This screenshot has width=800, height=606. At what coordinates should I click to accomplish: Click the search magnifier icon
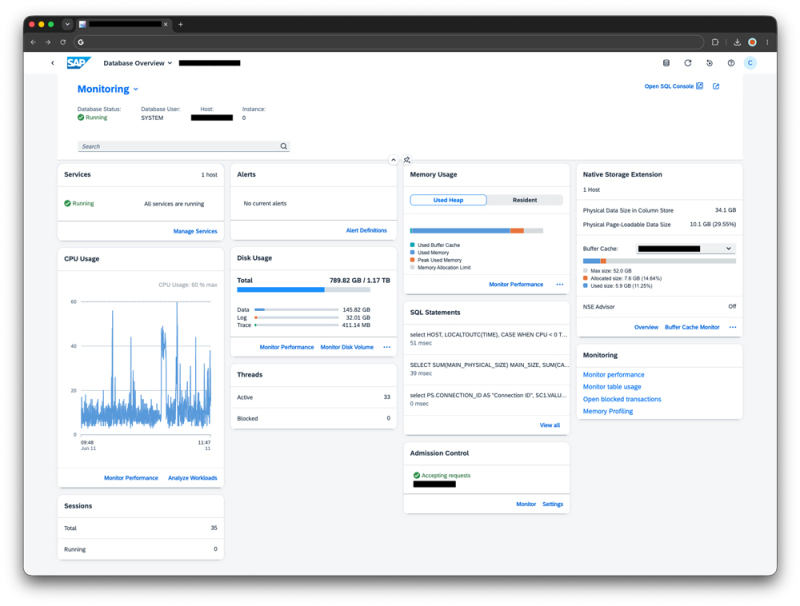(x=284, y=146)
